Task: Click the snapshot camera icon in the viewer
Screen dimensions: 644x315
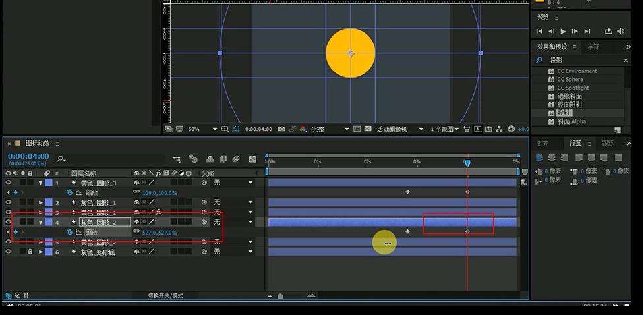Action: click(281, 129)
